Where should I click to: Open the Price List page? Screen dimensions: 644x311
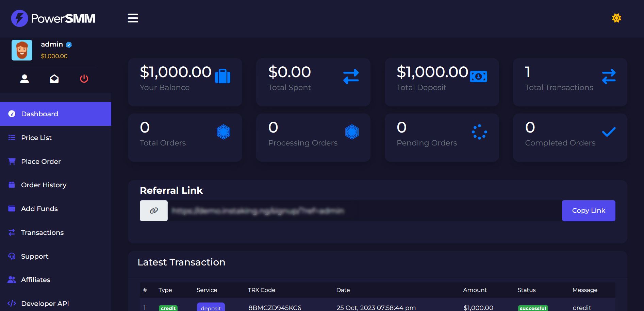(36, 138)
